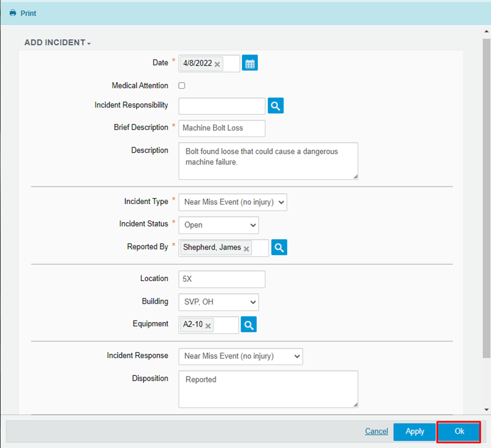Click the Brief Description text field
This screenshot has width=491, height=448.
click(x=222, y=129)
